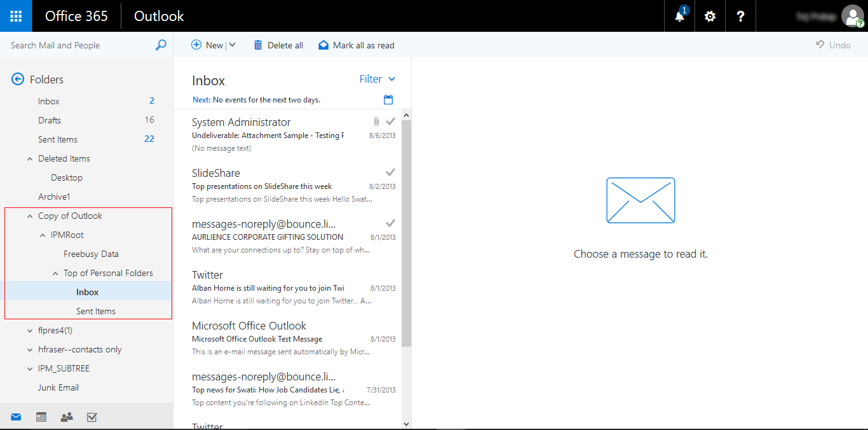The width and height of the screenshot is (868, 430).
Task: Select the Junk Email folder
Action: click(x=86, y=387)
